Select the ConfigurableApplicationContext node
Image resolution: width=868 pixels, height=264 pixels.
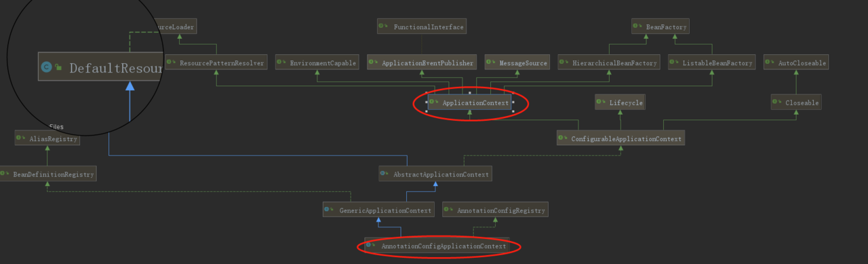(620, 138)
